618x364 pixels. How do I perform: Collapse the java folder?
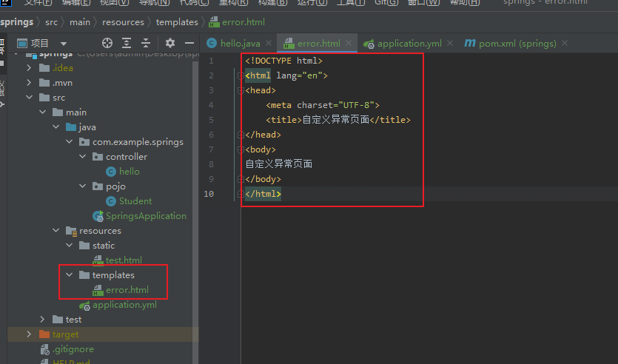pos(56,127)
